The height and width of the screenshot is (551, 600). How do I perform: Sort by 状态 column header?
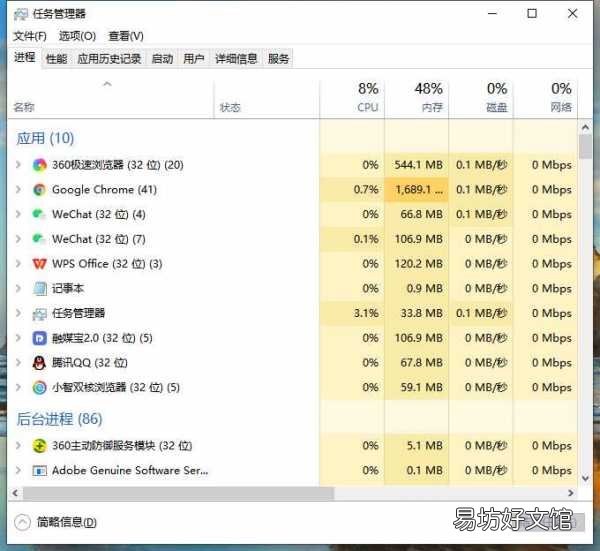267,98
